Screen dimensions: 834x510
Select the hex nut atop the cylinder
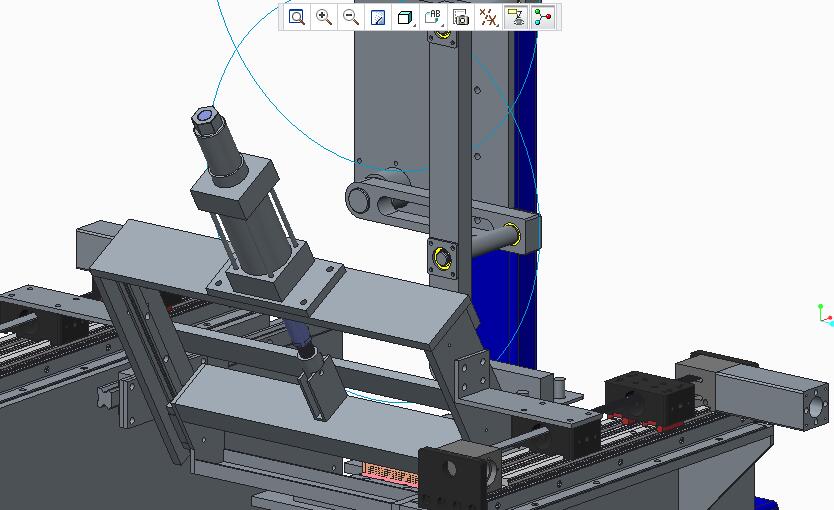click(208, 121)
